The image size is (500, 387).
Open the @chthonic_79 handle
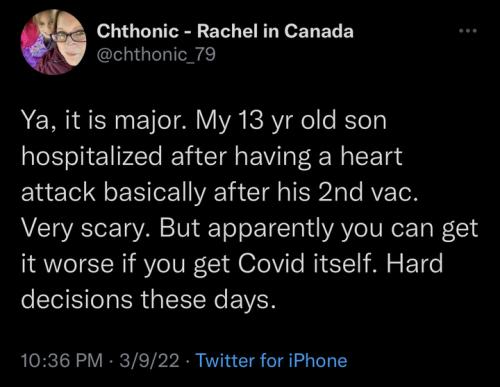click(156, 54)
